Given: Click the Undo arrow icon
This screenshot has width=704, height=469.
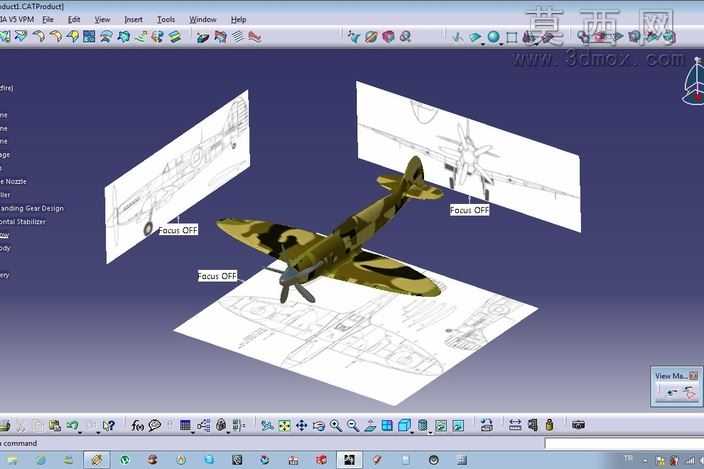Looking at the screenshot, I should pyautogui.click(x=72, y=425).
